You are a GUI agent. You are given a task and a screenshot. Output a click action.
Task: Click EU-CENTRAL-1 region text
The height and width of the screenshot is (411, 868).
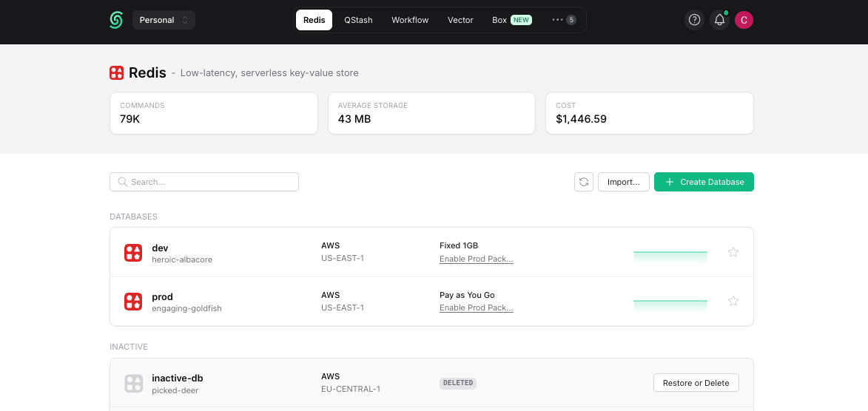click(x=351, y=389)
